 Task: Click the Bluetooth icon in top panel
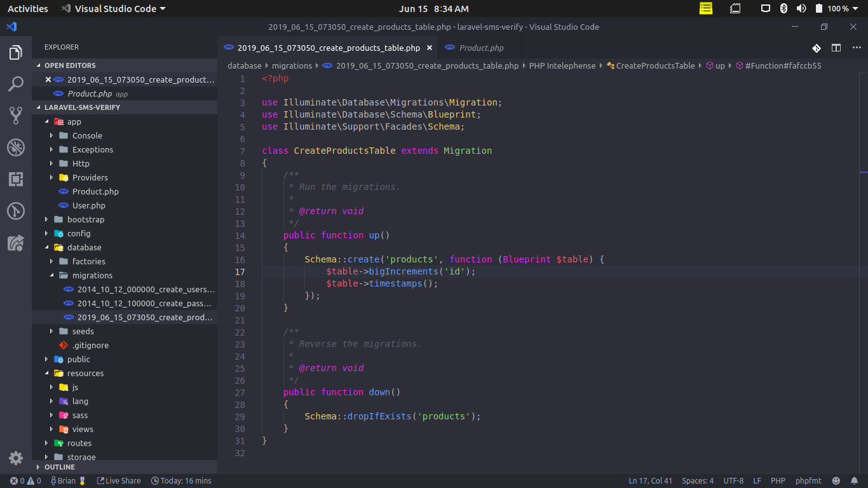point(783,8)
